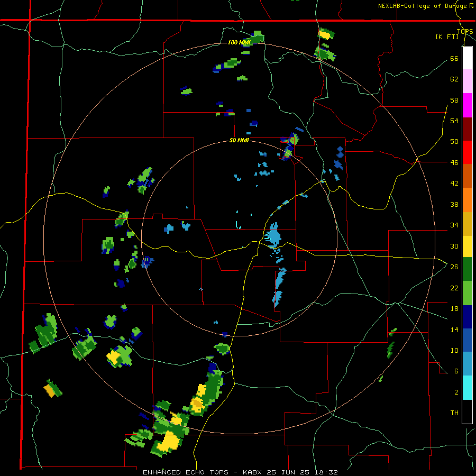The image size is (476, 476).
Task: Click the 'TOPS' legend heading
Action: click(465, 32)
